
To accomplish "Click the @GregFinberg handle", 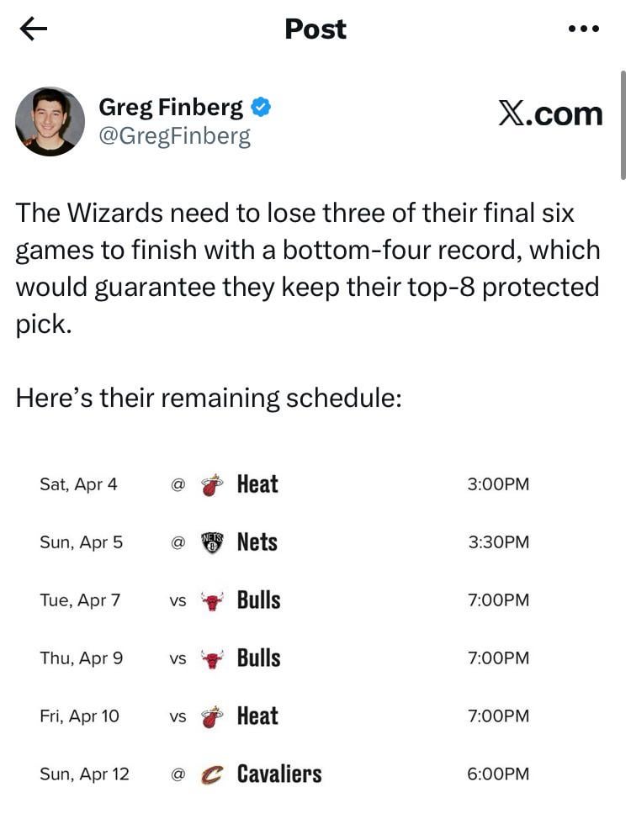I will point(174,135).
